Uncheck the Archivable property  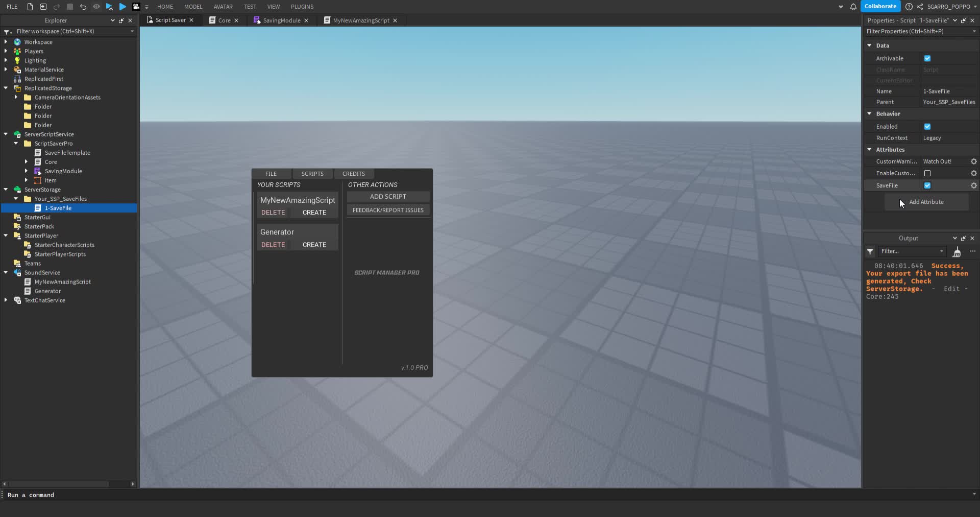(927, 58)
